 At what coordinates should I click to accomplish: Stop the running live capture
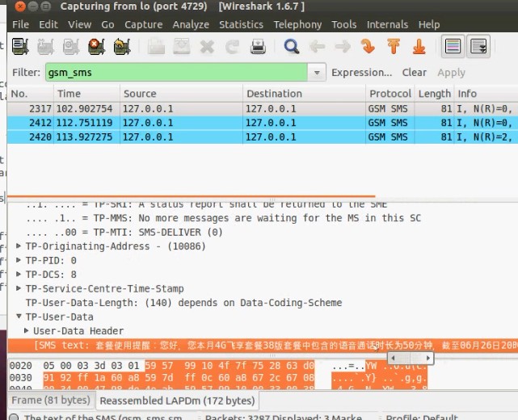coord(96,46)
